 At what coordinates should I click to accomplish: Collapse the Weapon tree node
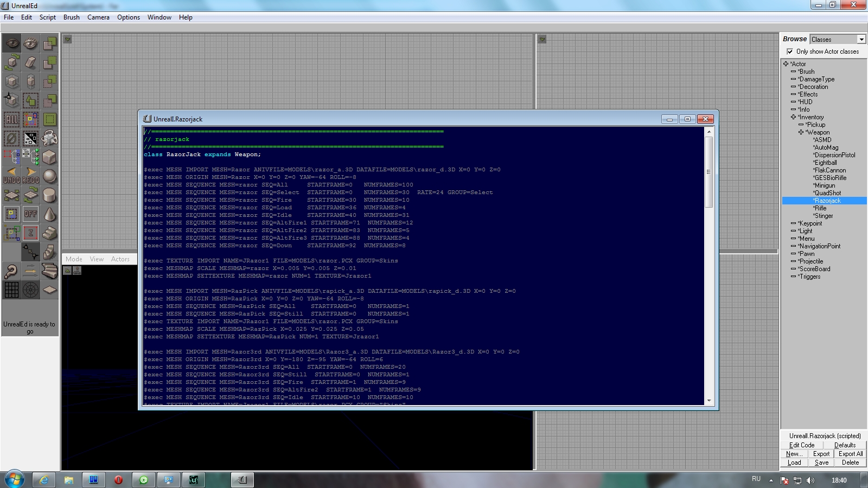801,132
